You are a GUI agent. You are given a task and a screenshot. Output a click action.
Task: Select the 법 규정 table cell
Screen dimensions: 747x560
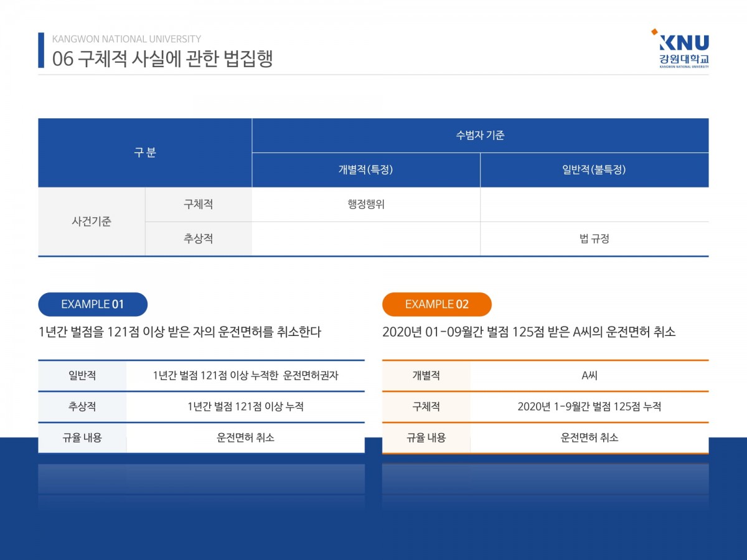click(594, 239)
